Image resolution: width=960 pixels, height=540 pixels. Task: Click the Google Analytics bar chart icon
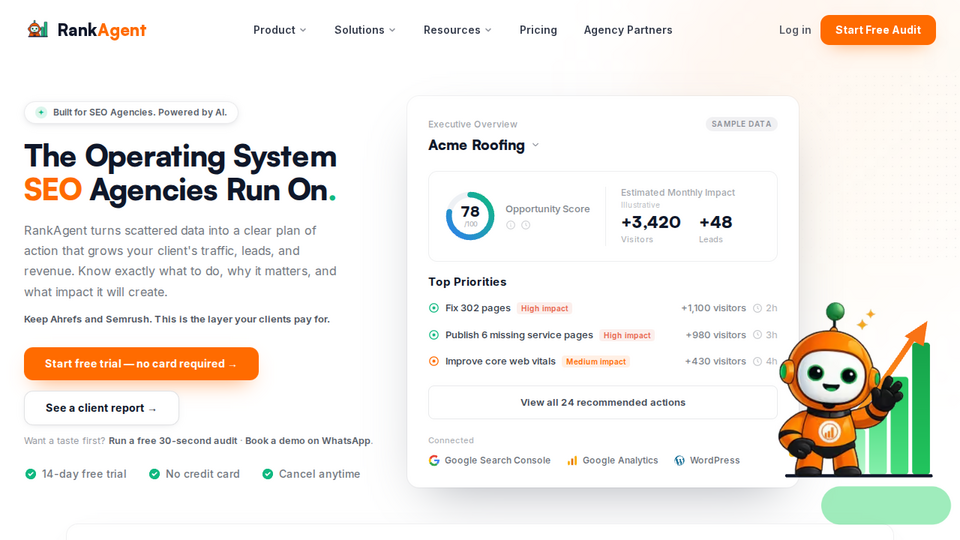click(572, 460)
